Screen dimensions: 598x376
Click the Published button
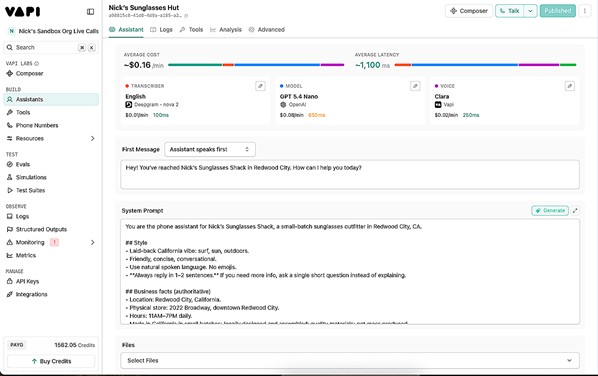coord(558,11)
